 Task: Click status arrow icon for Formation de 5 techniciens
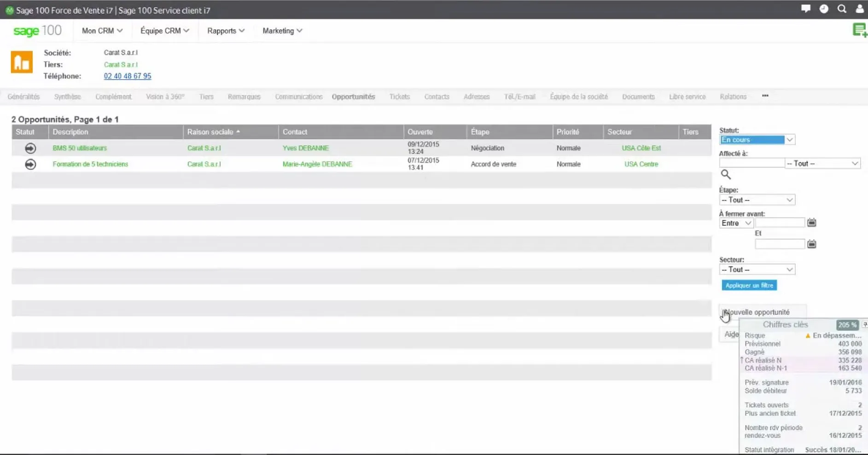(30, 164)
